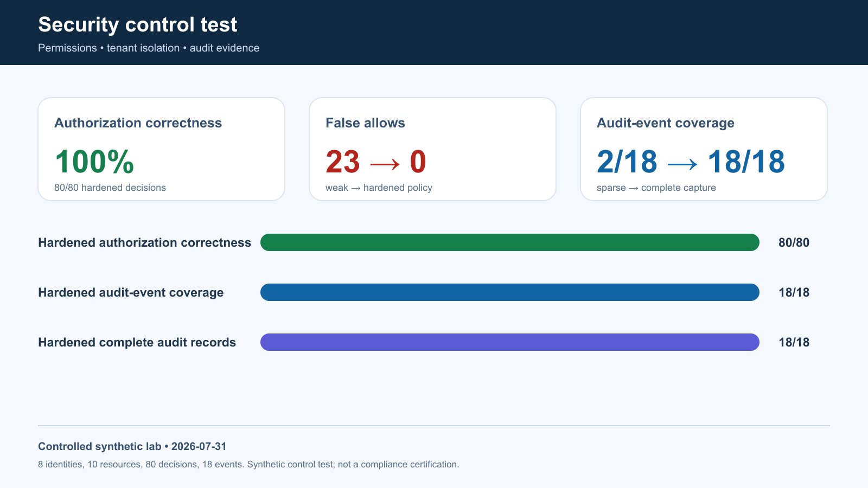The image size is (868, 488).
Task: Click '18/18' beside the complete audit records bar
Action: [x=794, y=342]
